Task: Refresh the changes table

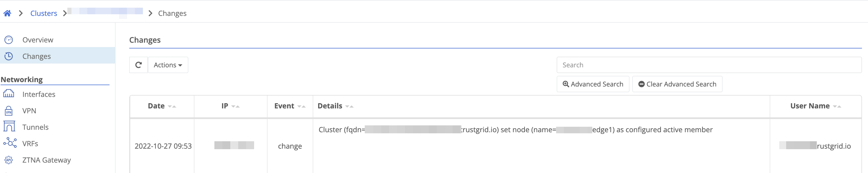Action: coord(139,65)
